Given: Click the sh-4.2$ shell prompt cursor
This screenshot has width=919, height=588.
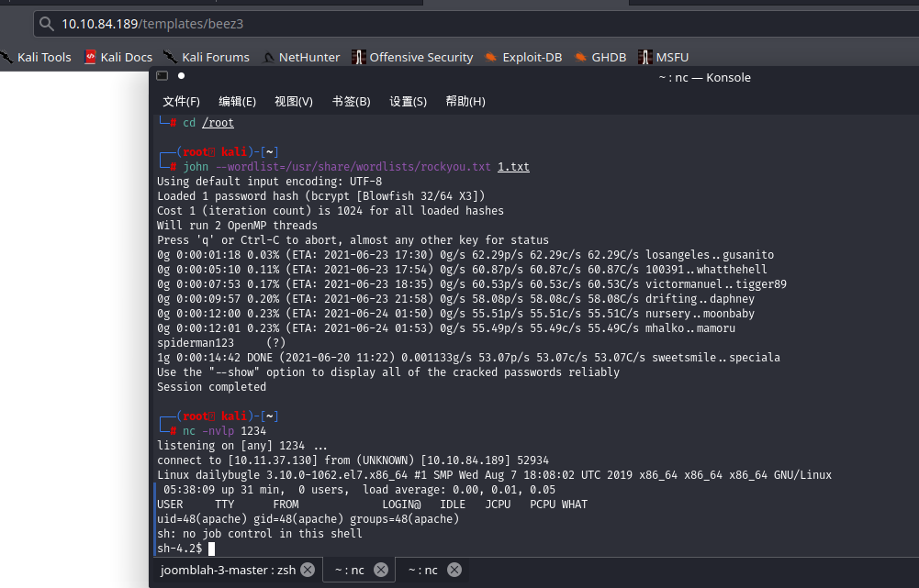Looking at the screenshot, I should click(x=211, y=549).
